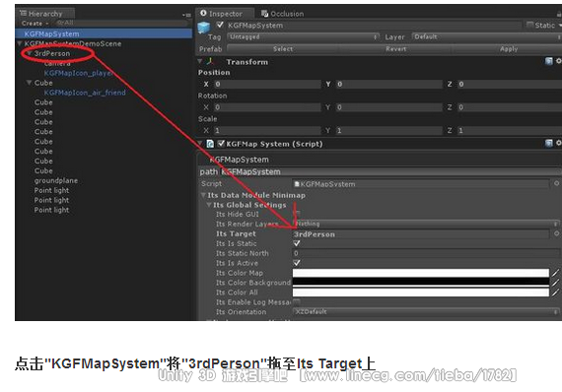This screenshot has height=392, width=562.
Task: Click eyedropper next to Its Color All
Action: pyautogui.click(x=555, y=293)
